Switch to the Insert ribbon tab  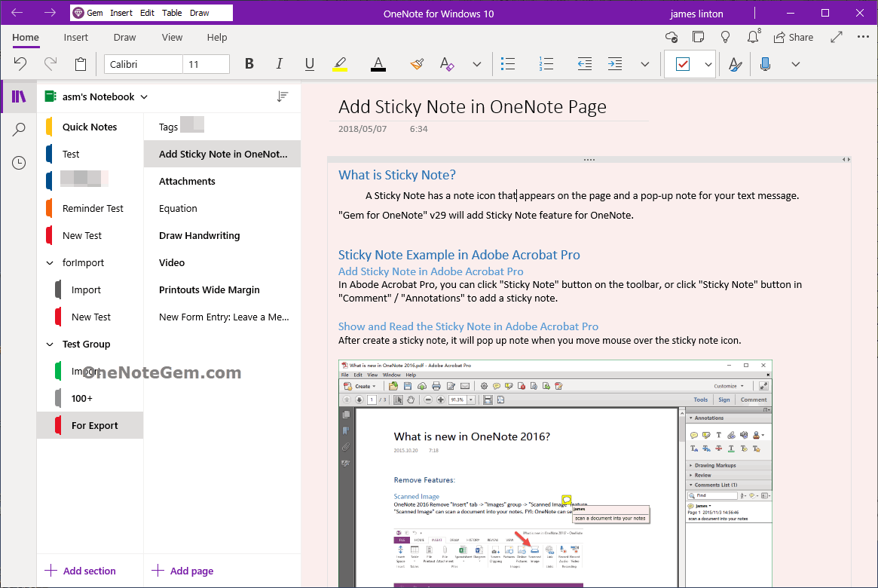click(x=75, y=38)
